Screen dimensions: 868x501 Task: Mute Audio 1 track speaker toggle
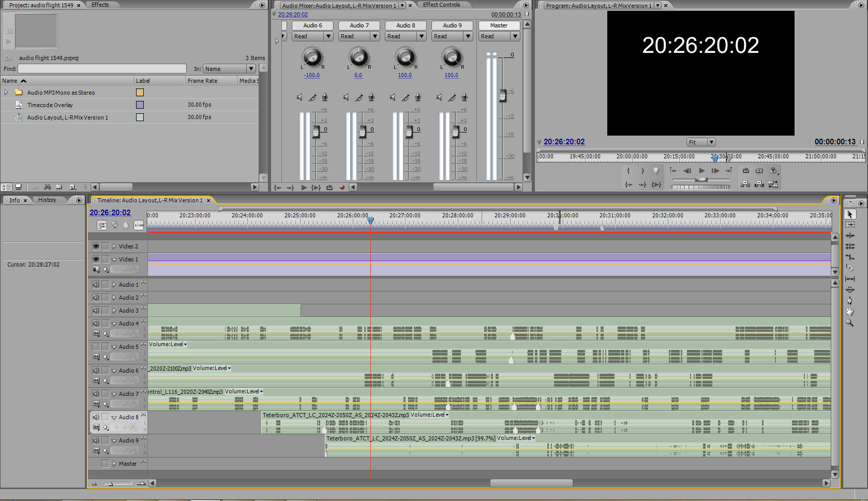[96, 285]
